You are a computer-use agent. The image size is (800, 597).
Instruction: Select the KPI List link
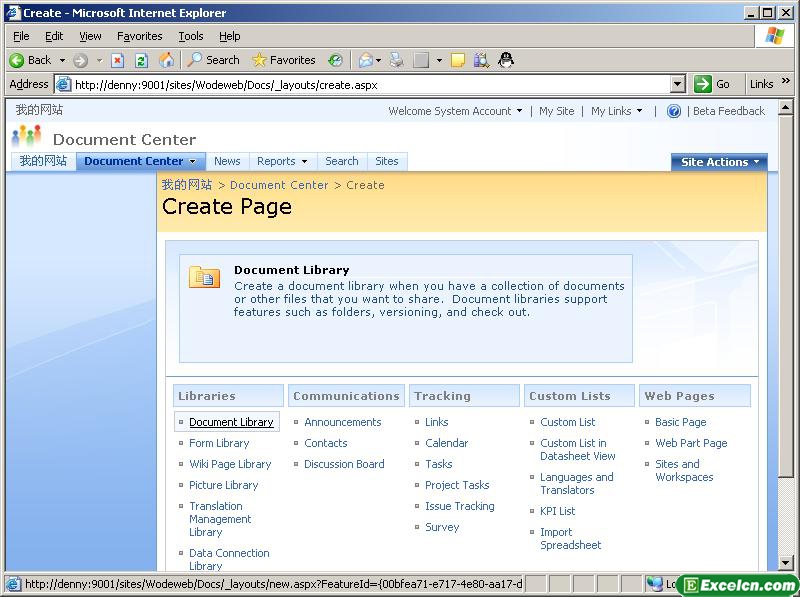pos(557,511)
